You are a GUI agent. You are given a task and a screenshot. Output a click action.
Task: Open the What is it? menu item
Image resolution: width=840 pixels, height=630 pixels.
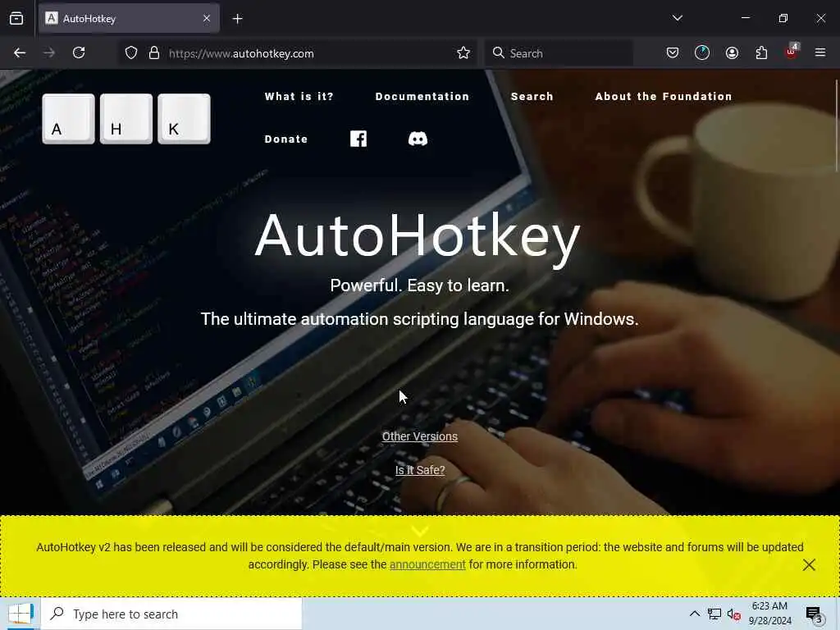tap(299, 97)
